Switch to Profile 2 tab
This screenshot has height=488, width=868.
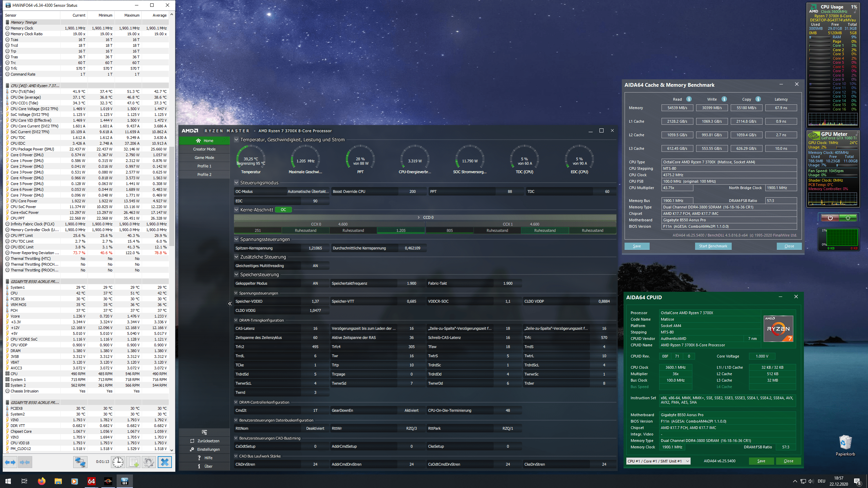point(204,175)
